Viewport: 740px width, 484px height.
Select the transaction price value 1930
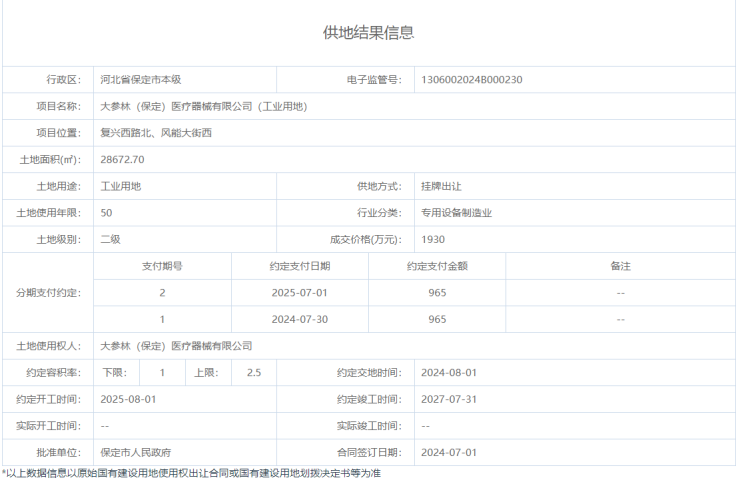point(433,239)
